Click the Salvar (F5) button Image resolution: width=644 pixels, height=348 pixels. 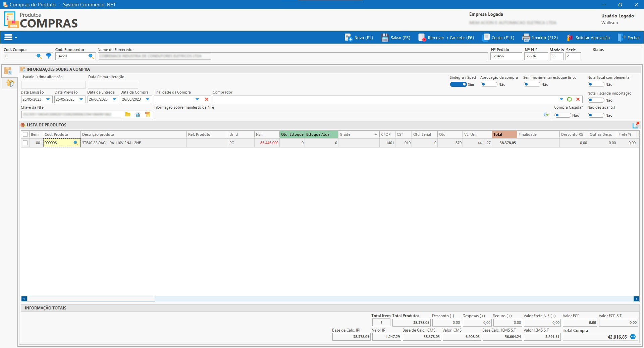(x=396, y=38)
